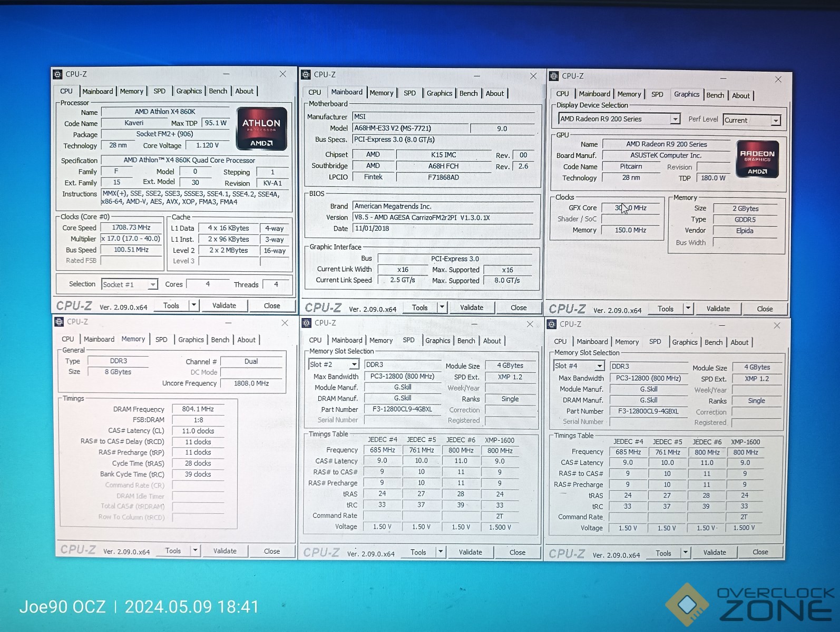Viewport: 840px width, 632px height.
Task: Click the mainboard Model field A68HM-E33 V2
Action: 410,128
